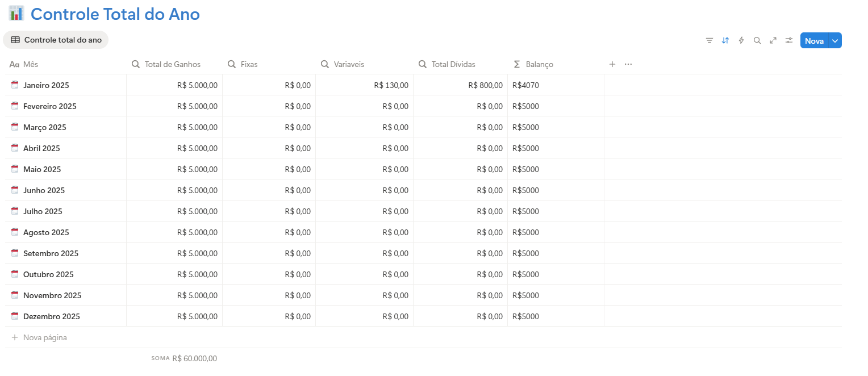Open the chevron next to the Nova button
Viewport: 868px width, 376px height.
[x=834, y=40]
